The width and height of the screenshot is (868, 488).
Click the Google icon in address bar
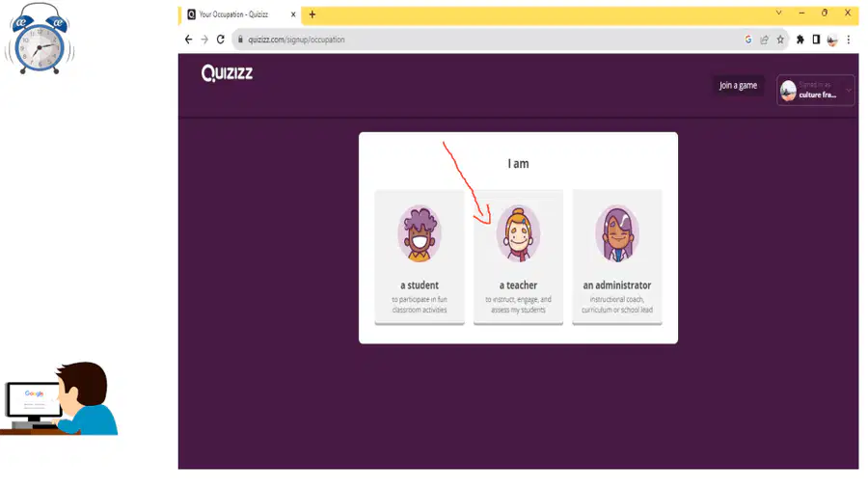[x=748, y=40]
